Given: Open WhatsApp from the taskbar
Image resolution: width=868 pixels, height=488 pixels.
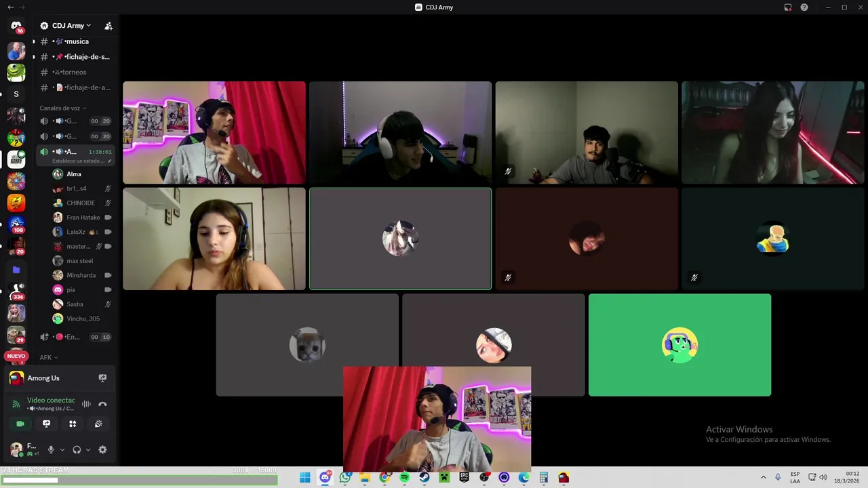Looking at the screenshot, I should click(x=345, y=478).
